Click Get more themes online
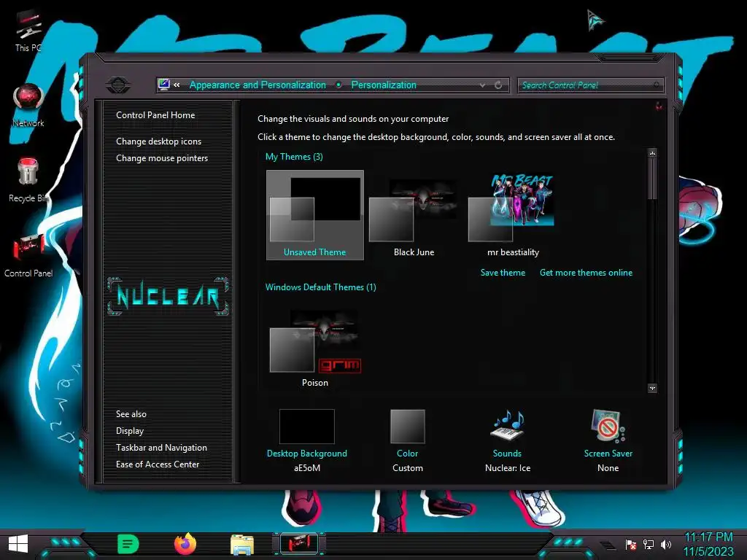This screenshot has height=560, width=747. click(x=586, y=273)
